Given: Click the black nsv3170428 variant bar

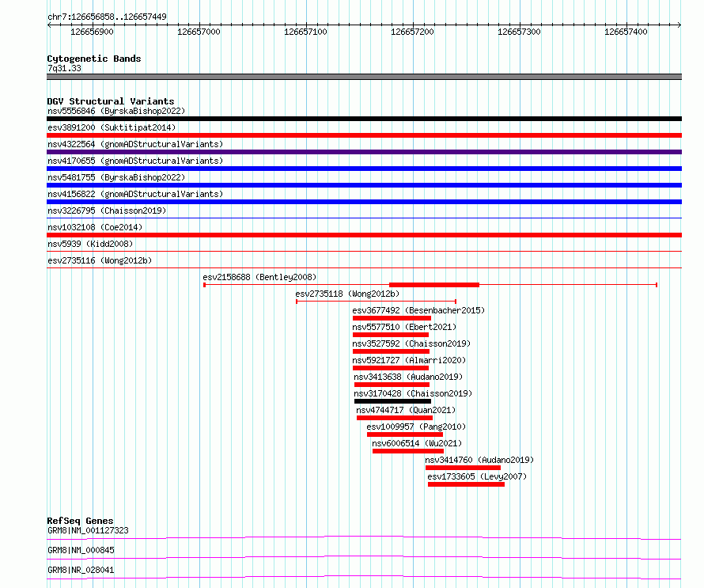Looking at the screenshot, I should pos(392,401).
